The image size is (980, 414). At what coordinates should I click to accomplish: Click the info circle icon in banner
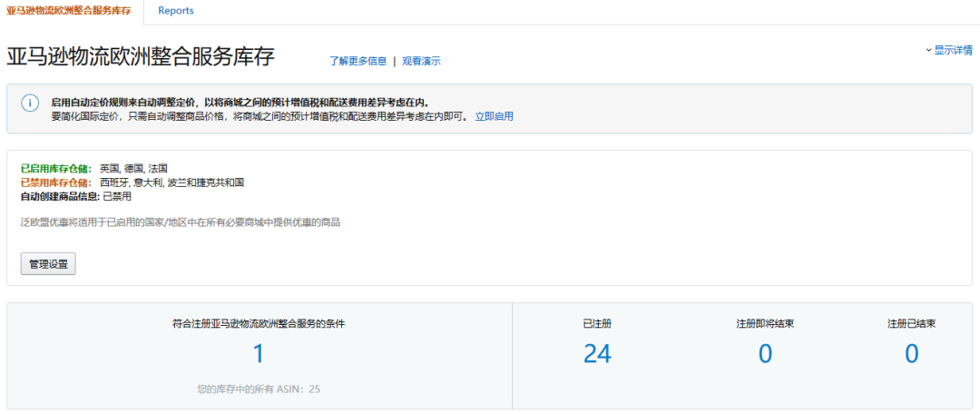(31, 103)
